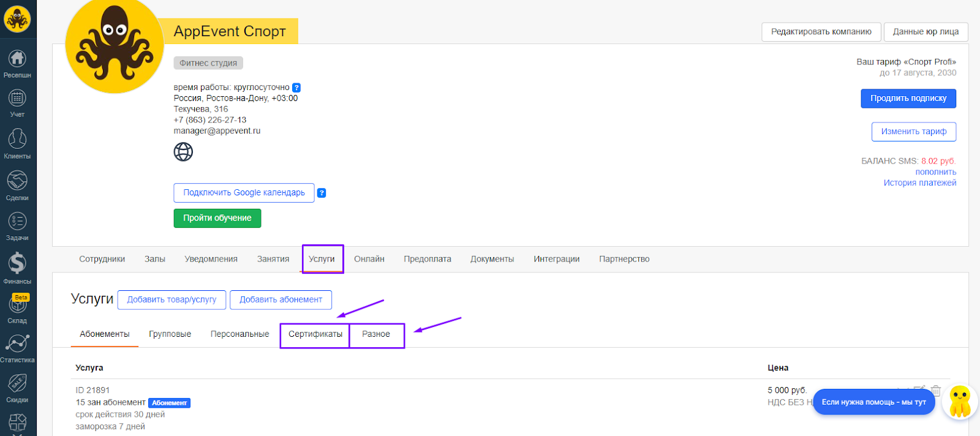
Task: Click the company website globe icon
Action: point(183,151)
